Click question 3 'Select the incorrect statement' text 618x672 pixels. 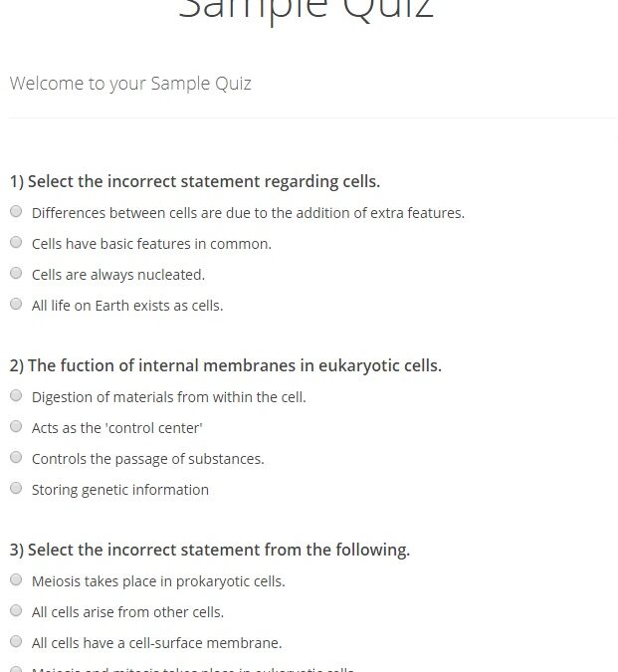click(210, 550)
